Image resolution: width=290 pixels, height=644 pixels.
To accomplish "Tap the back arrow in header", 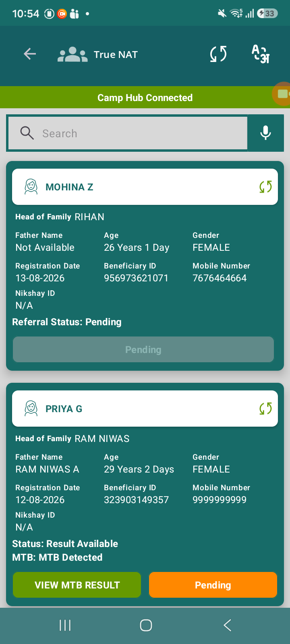I will 30,54.
